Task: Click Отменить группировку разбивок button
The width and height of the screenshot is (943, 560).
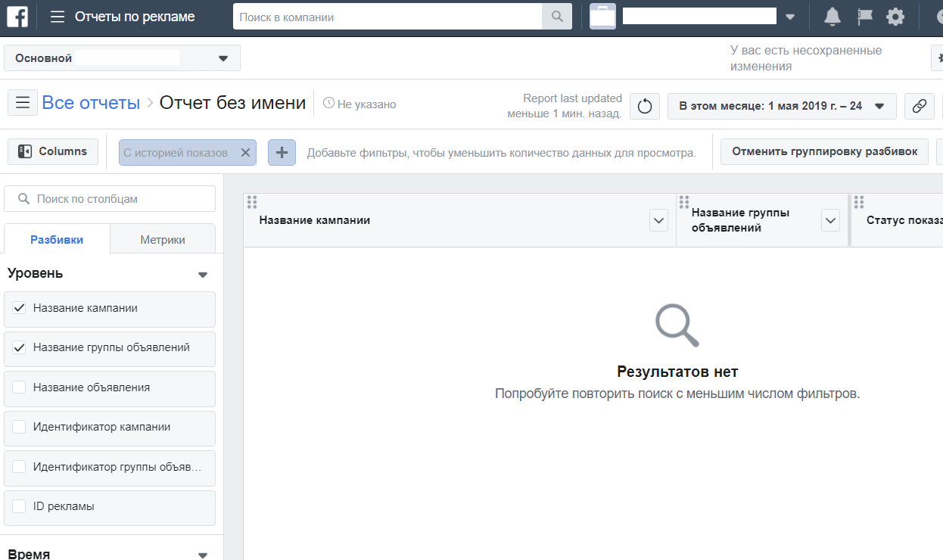Action: [x=824, y=151]
